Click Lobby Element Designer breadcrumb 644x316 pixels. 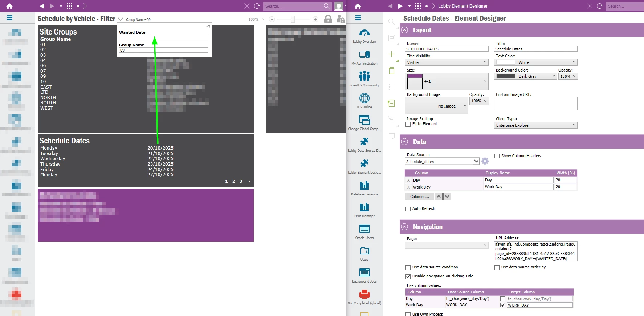pos(463,6)
